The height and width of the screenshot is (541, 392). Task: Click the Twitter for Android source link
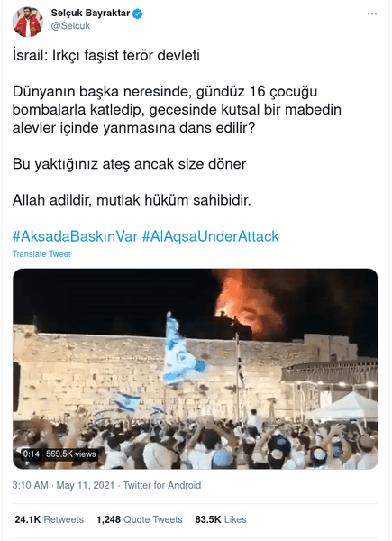click(162, 485)
